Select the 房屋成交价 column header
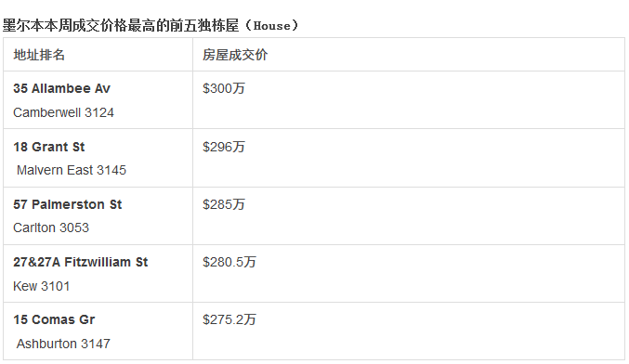The width and height of the screenshot is (629, 364). coord(235,55)
